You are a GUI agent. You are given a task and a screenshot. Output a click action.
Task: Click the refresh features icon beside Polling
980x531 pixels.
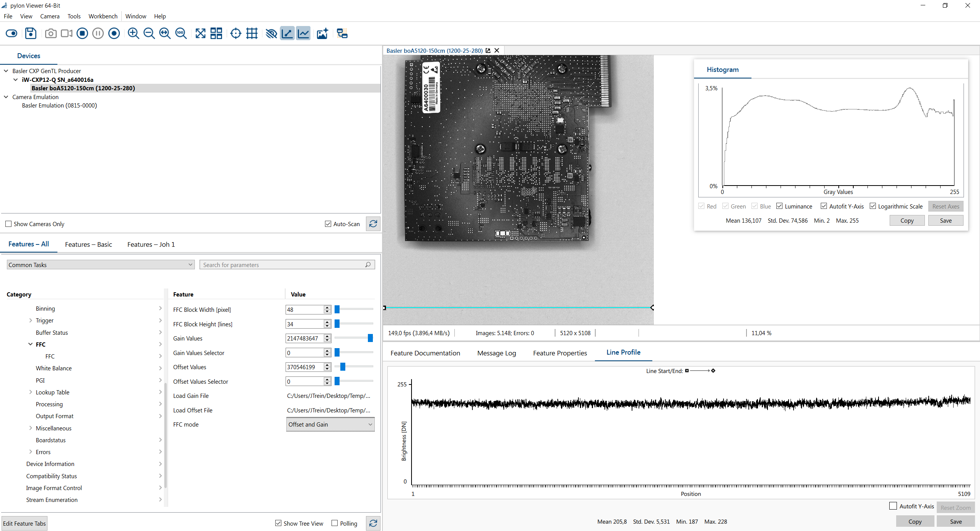pos(373,523)
